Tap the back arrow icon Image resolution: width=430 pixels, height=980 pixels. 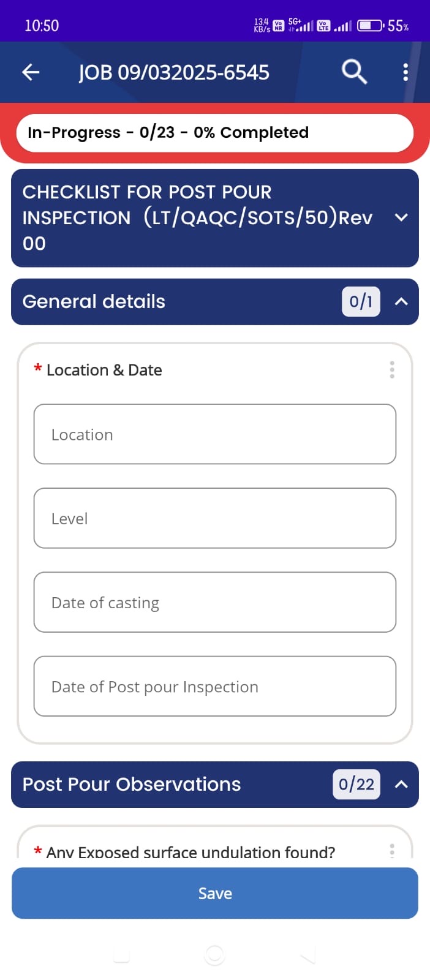click(31, 72)
